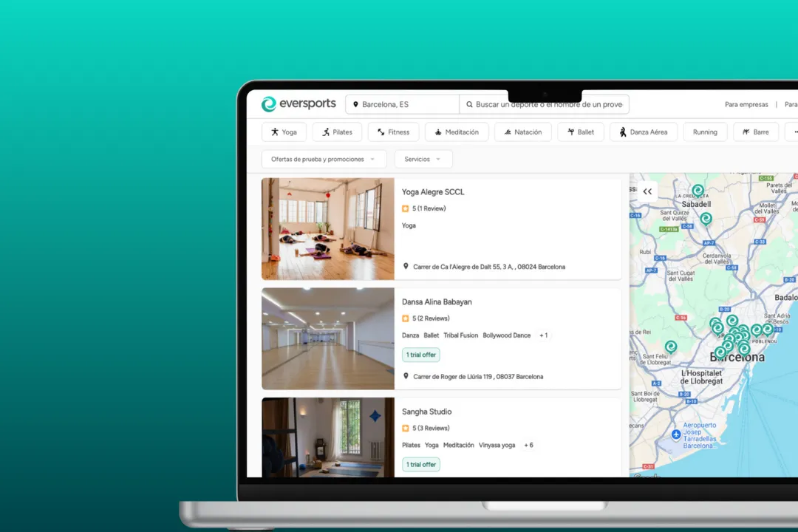The image size is (798, 532).
Task: Click the Danza tag on Dansa Alina Babayan
Action: point(410,335)
